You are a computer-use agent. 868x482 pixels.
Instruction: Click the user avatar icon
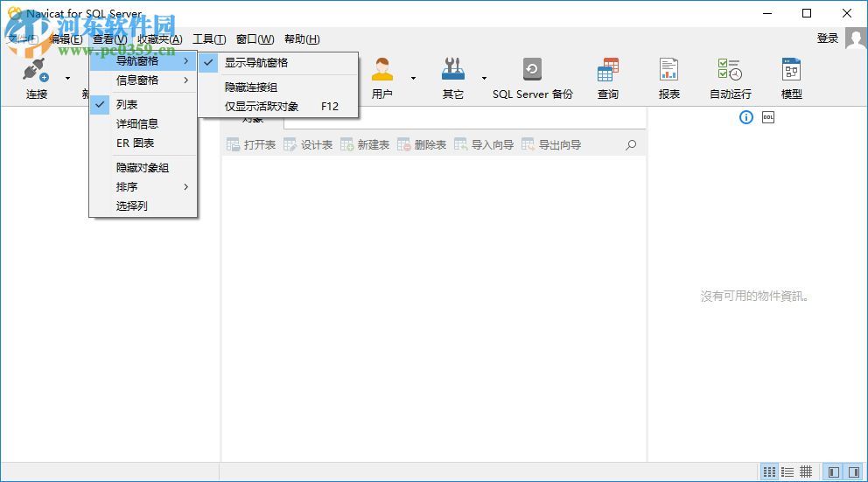pos(856,38)
